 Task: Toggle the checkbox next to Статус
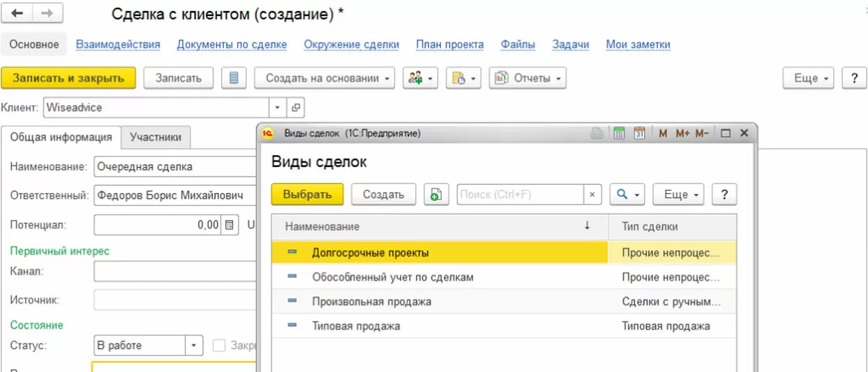tap(219, 346)
